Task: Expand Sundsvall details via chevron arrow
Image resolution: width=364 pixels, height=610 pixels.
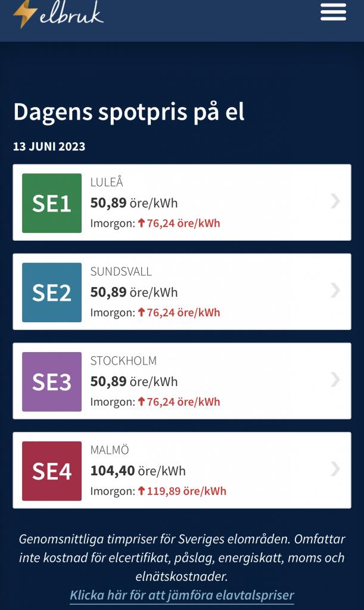Action: click(335, 291)
